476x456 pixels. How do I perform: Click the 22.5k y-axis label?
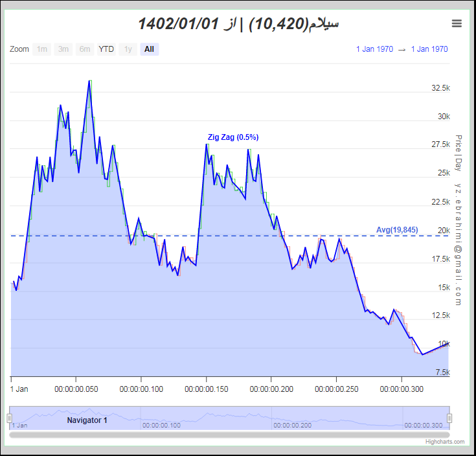point(440,202)
